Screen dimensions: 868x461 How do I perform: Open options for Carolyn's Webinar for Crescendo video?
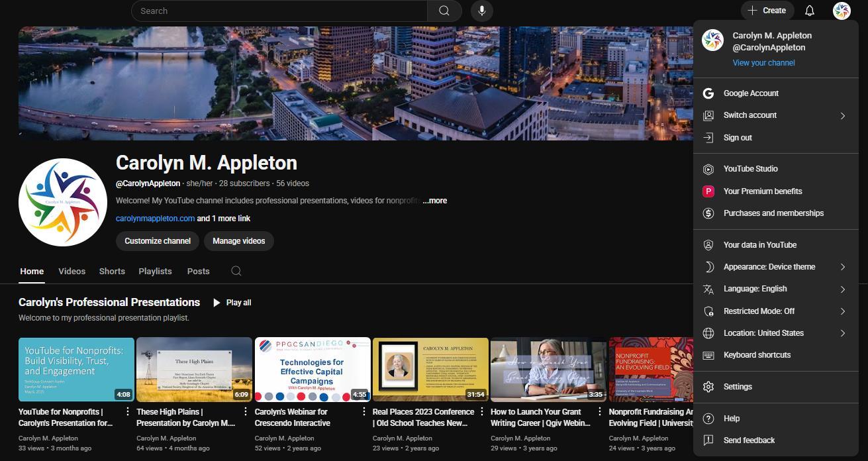pyautogui.click(x=364, y=412)
